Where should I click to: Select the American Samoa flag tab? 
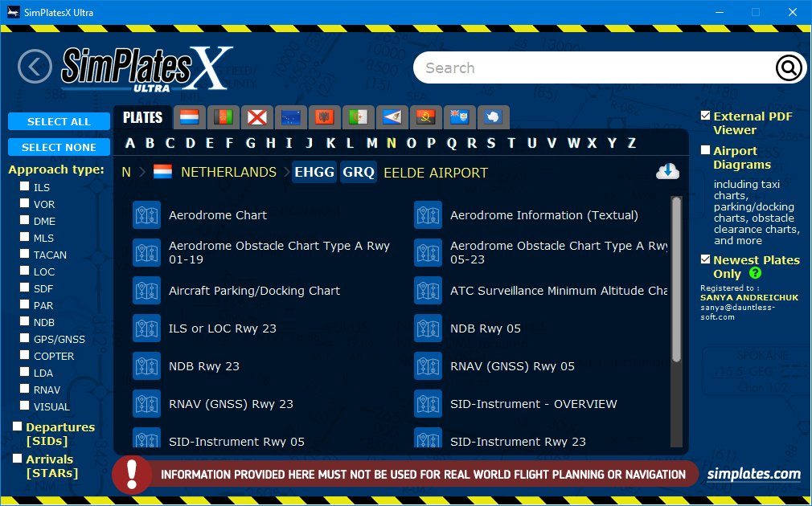click(392, 117)
